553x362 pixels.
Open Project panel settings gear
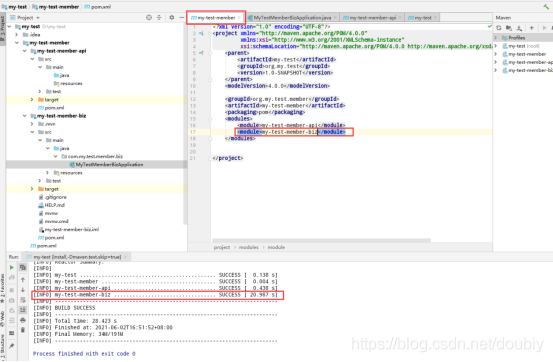tap(171, 17)
